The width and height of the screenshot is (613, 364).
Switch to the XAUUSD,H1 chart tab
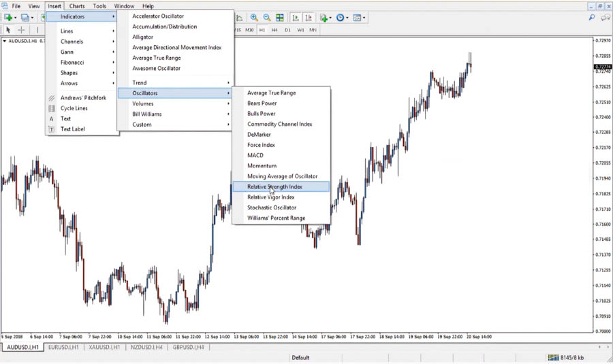point(104,347)
